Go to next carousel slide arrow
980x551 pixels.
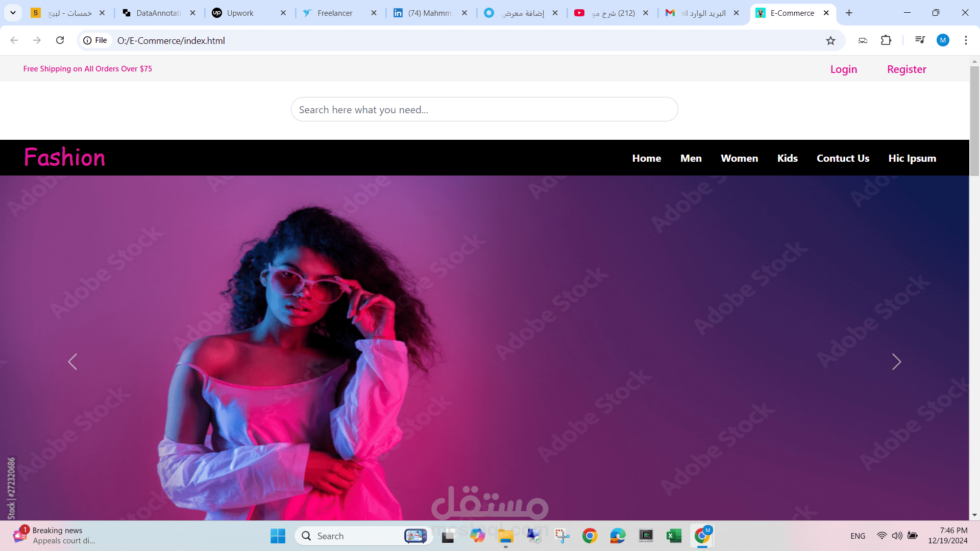tap(896, 362)
